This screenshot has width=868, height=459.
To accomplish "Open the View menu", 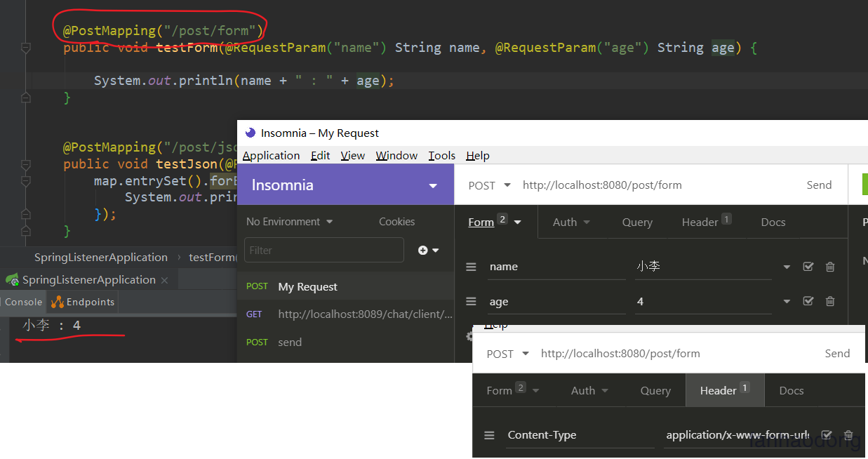I will click(353, 155).
